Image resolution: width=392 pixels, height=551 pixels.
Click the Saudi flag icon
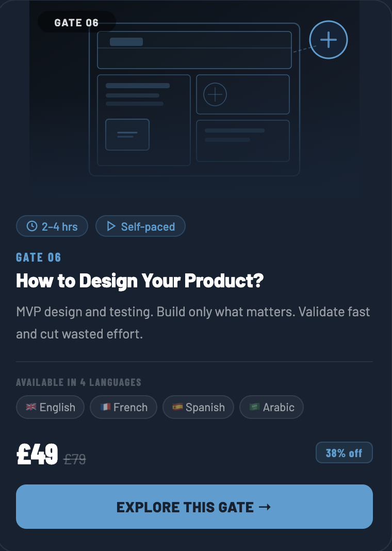click(x=254, y=407)
